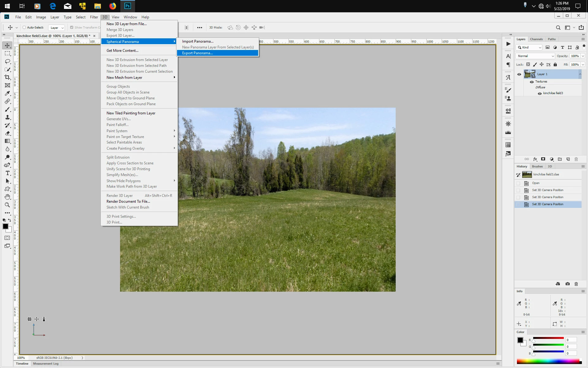The height and width of the screenshot is (368, 588).
Task: Pick the Eyedropper tool
Action: [x=7, y=93]
